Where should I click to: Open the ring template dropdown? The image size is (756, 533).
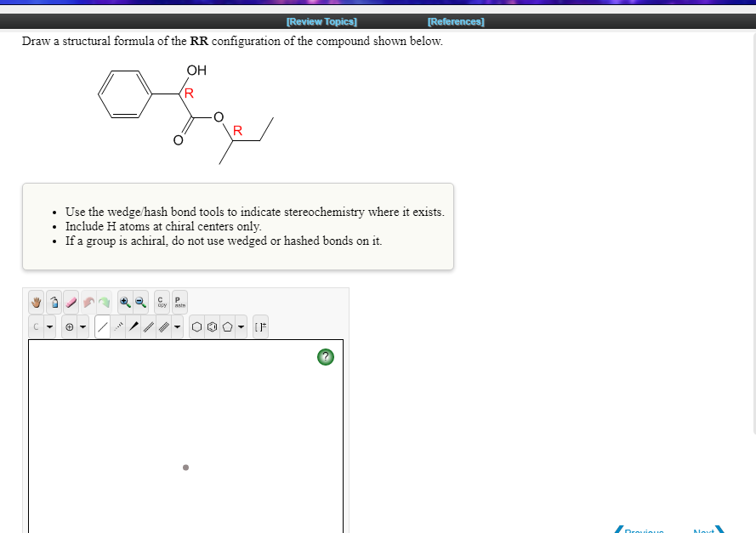click(241, 326)
